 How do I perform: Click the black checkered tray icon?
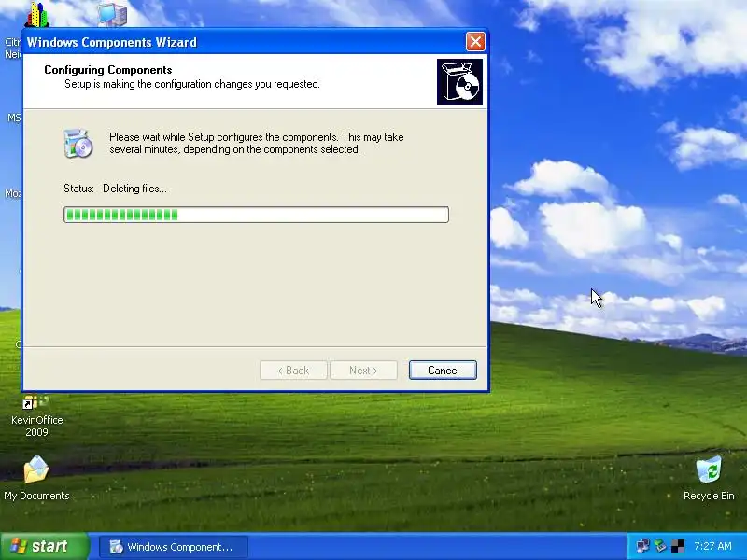coord(678,546)
